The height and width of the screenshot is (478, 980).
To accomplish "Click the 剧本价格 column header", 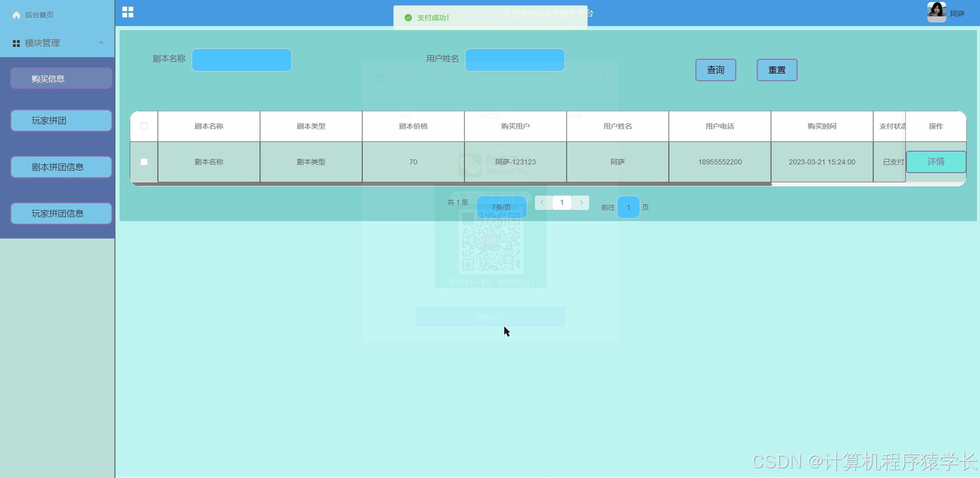I will [413, 126].
